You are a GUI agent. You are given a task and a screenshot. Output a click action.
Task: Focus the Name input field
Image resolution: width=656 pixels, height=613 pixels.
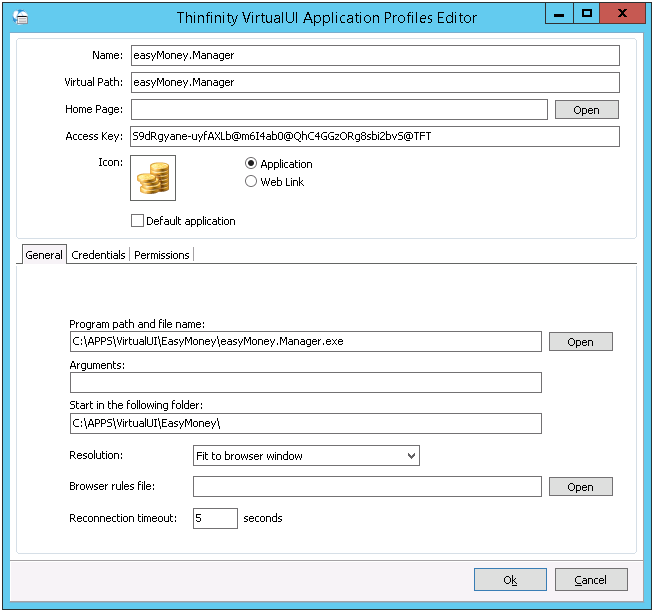(x=375, y=56)
